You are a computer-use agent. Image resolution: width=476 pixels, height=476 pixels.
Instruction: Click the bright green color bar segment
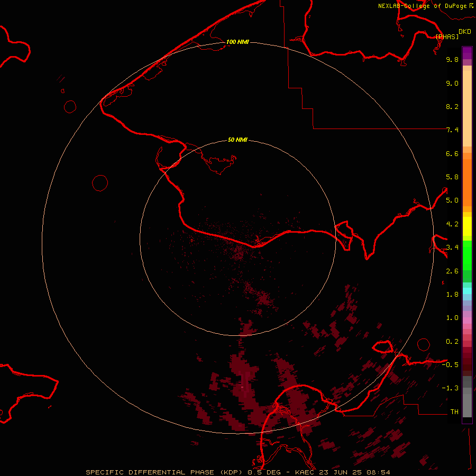(467, 255)
